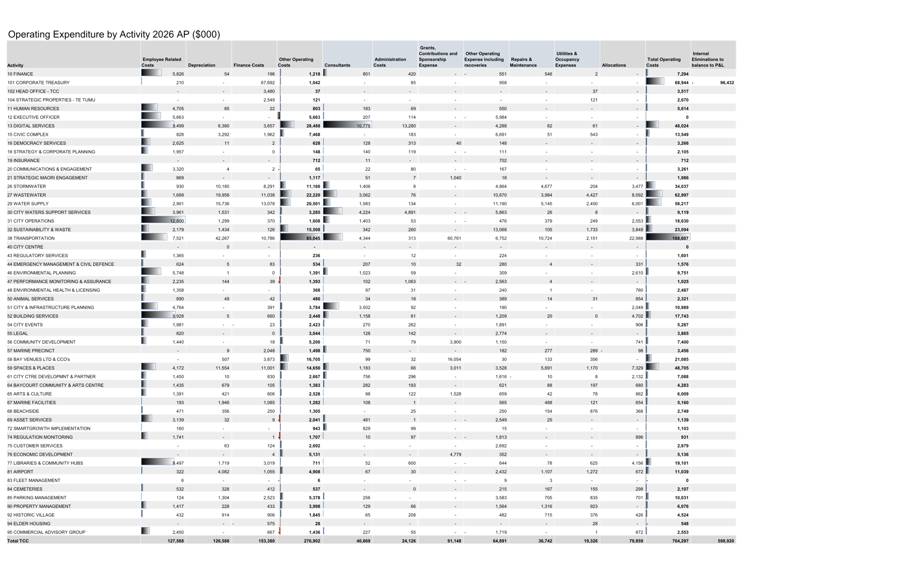Click the '85 PARKING MANAGEMENT' row label
This screenshot has width=909, height=588.
[37, 497]
